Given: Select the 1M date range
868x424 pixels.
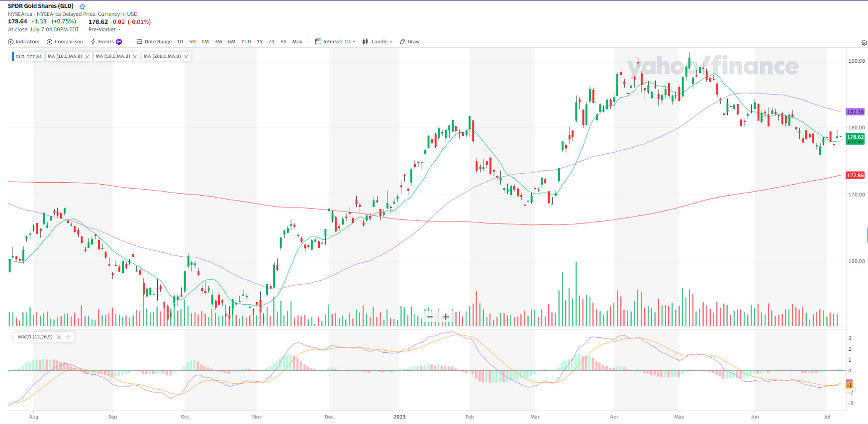Looking at the screenshot, I should click(205, 42).
